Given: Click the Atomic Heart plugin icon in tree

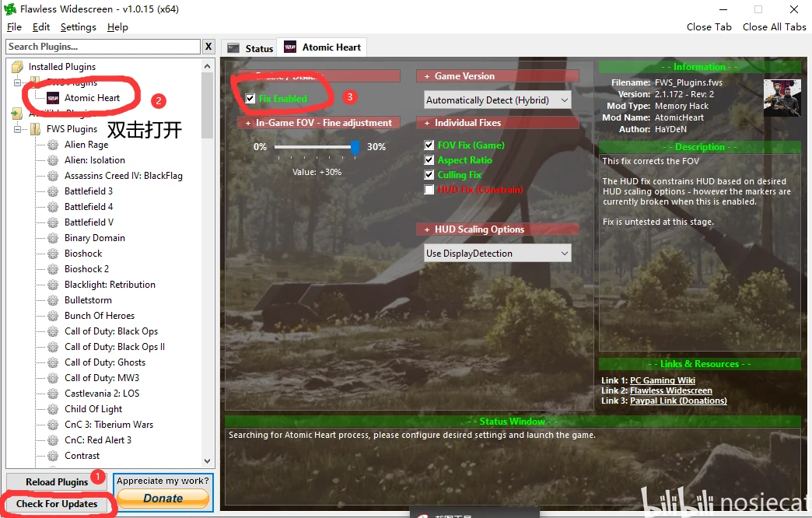Looking at the screenshot, I should tap(53, 98).
